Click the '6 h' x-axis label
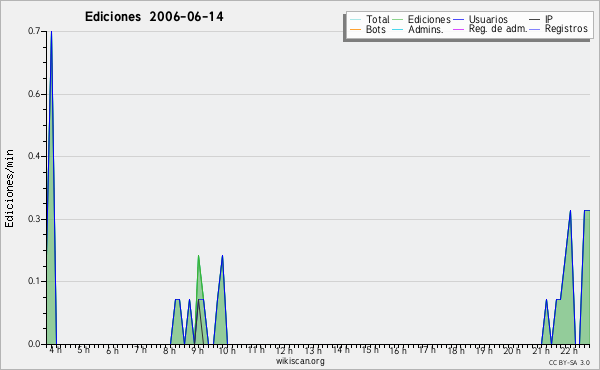This screenshot has width=600, height=370. pyautogui.click(x=112, y=350)
